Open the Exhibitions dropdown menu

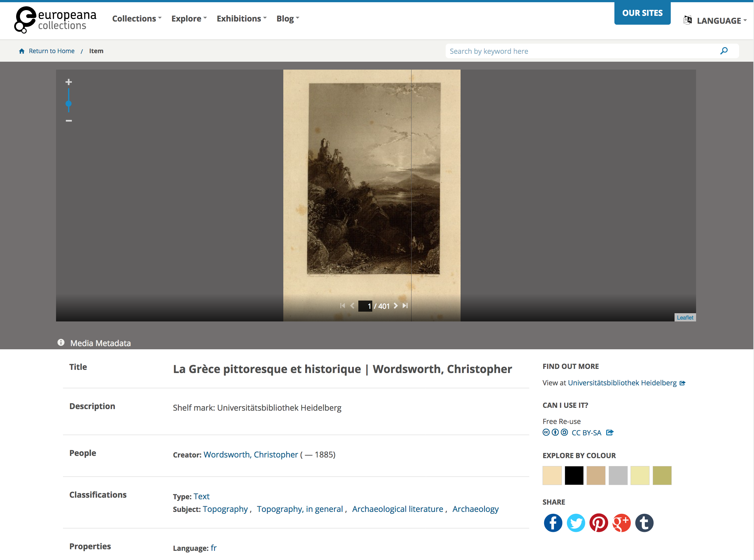242,19
